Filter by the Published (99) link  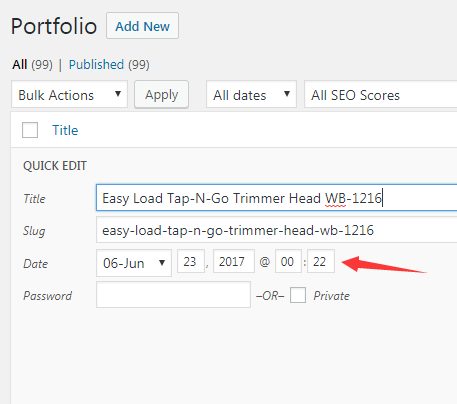109,64
